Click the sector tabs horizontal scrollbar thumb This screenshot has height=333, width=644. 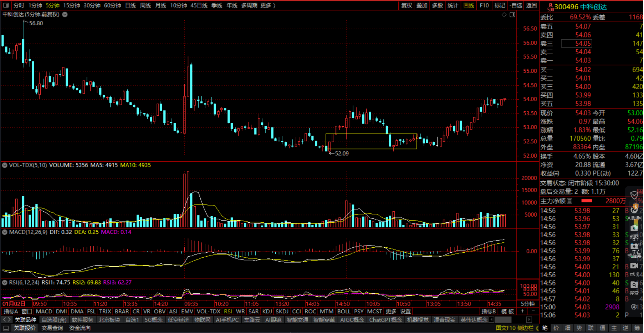(503, 320)
